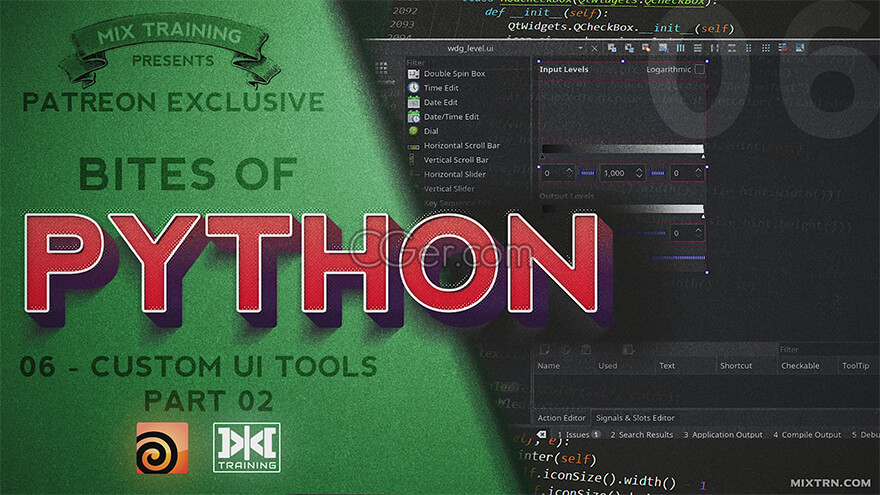Apply the Lay Out in Form Layout icon

(749, 48)
